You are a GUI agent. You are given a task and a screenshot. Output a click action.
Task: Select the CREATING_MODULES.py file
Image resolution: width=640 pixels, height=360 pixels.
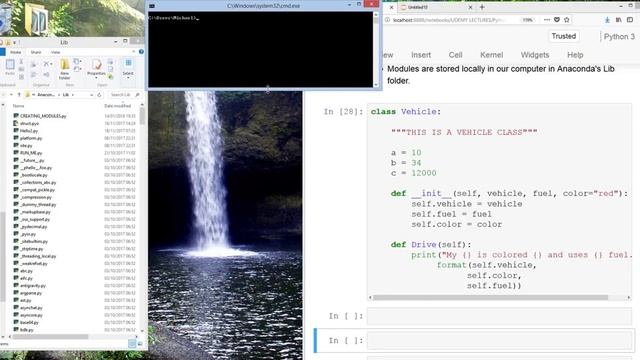point(43,116)
